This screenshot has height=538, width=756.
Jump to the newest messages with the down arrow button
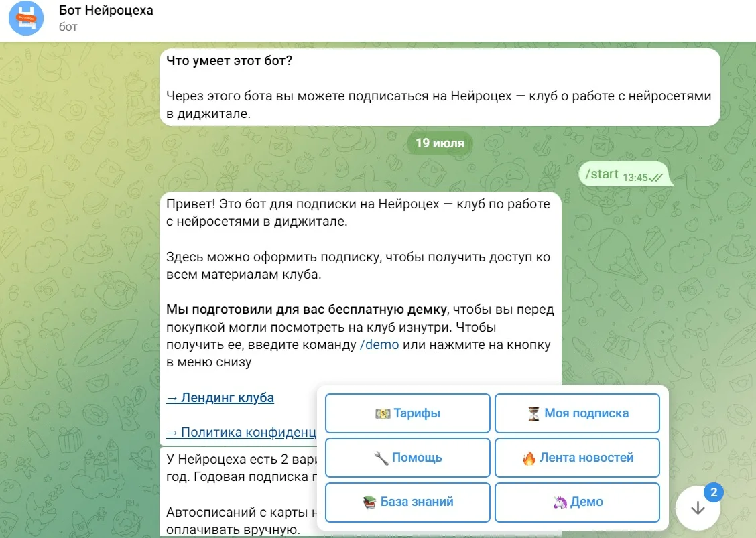pos(698,508)
